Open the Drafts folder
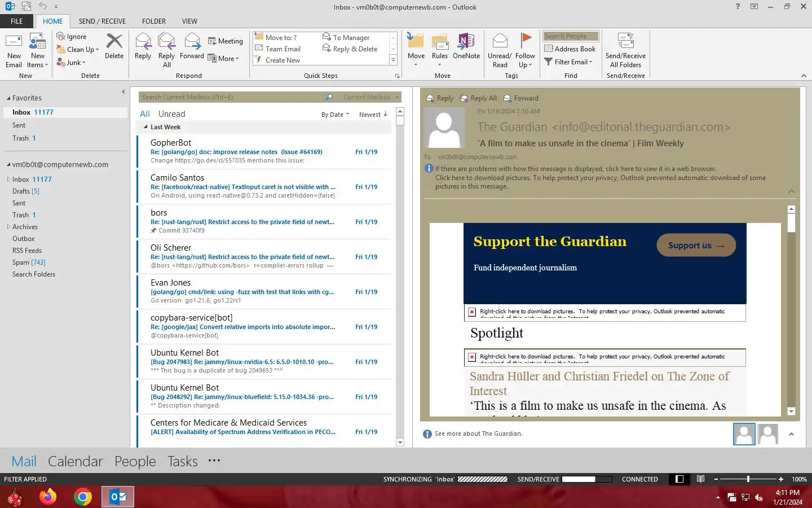The height and width of the screenshot is (508, 812). click(26, 191)
